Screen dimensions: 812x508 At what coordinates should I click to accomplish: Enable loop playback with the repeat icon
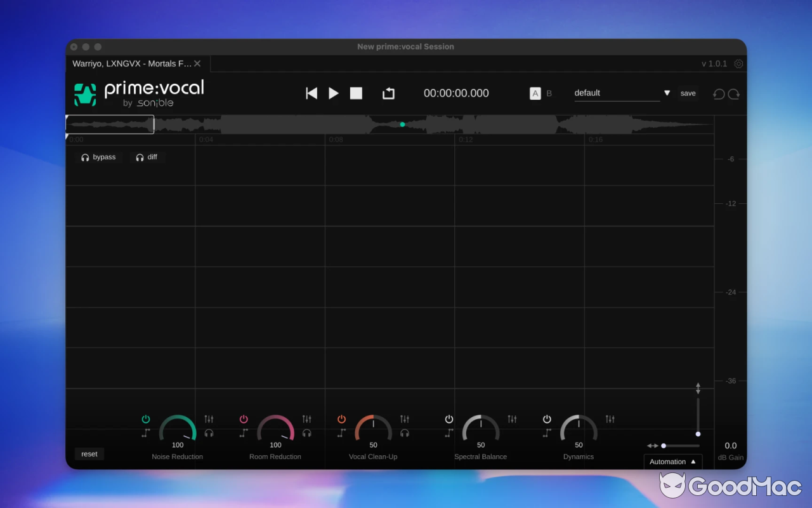[388, 93]
